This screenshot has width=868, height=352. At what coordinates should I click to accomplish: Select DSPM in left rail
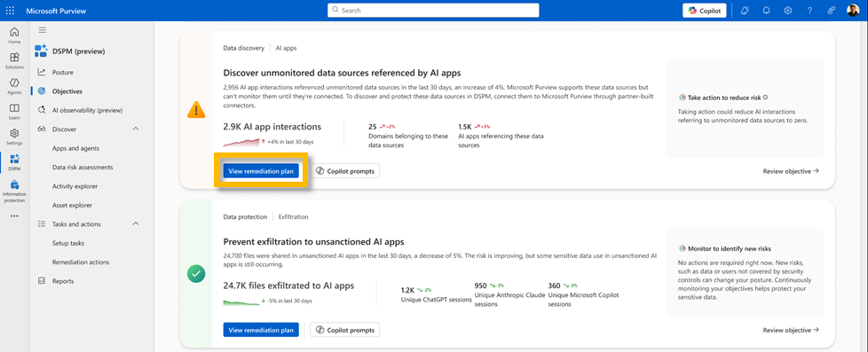pyautogui.click(x=14, y=162)
